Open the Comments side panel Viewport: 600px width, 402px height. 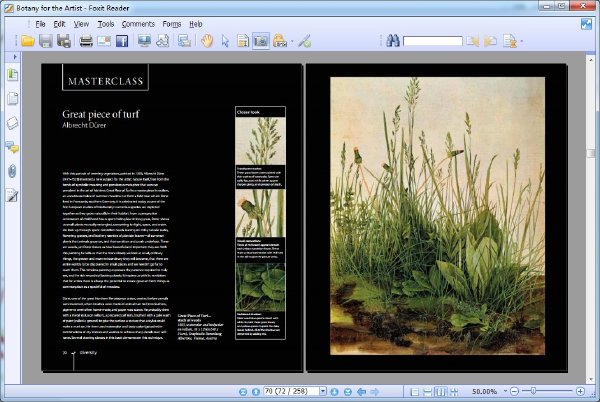click(13, 147)
